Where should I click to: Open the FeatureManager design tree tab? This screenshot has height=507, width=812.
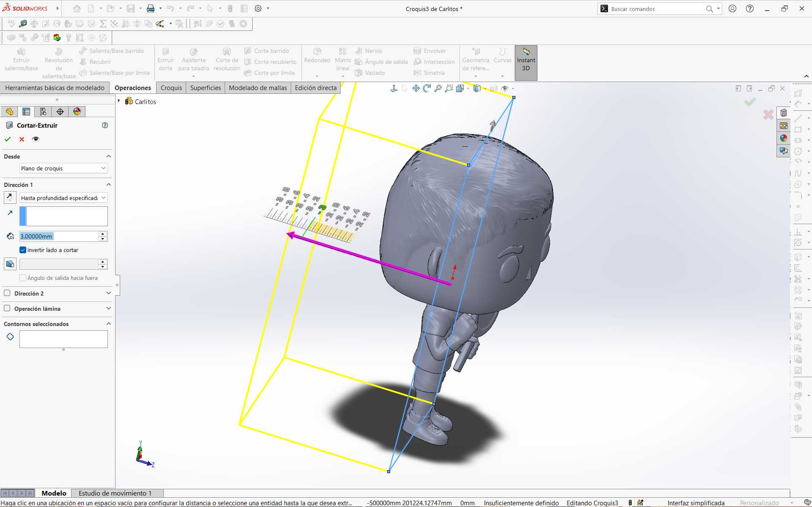(x=9, y=112)
